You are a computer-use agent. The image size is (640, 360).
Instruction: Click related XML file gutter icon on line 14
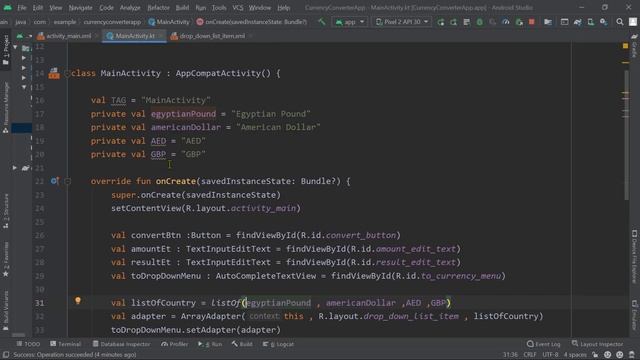coord(54,73)
